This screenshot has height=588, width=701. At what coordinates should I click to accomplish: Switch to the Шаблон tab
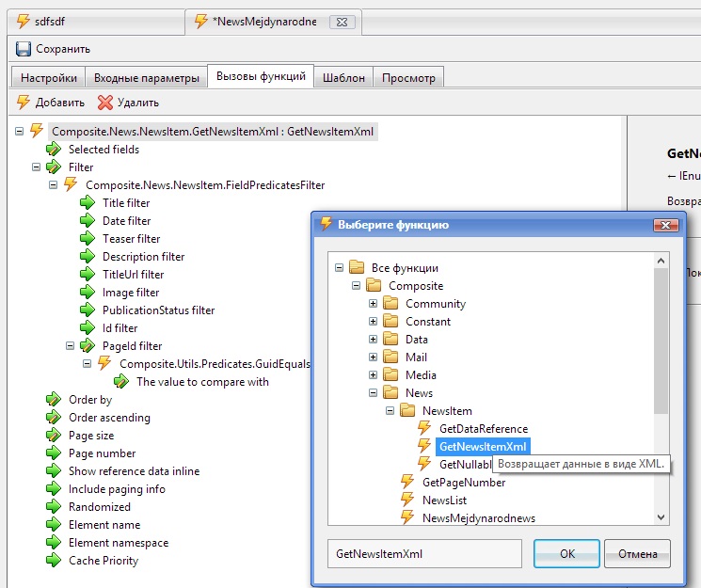tap(343, 78)
